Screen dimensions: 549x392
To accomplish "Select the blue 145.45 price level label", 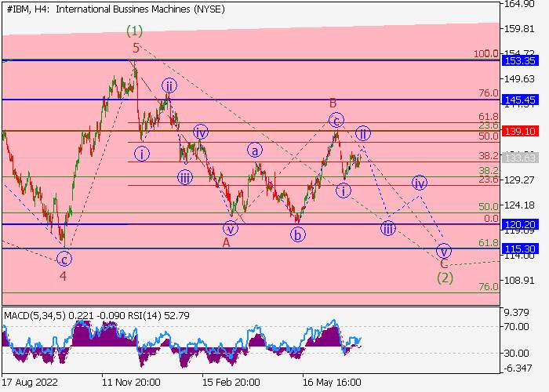I will pyautogui.click(x=520, y=100).
